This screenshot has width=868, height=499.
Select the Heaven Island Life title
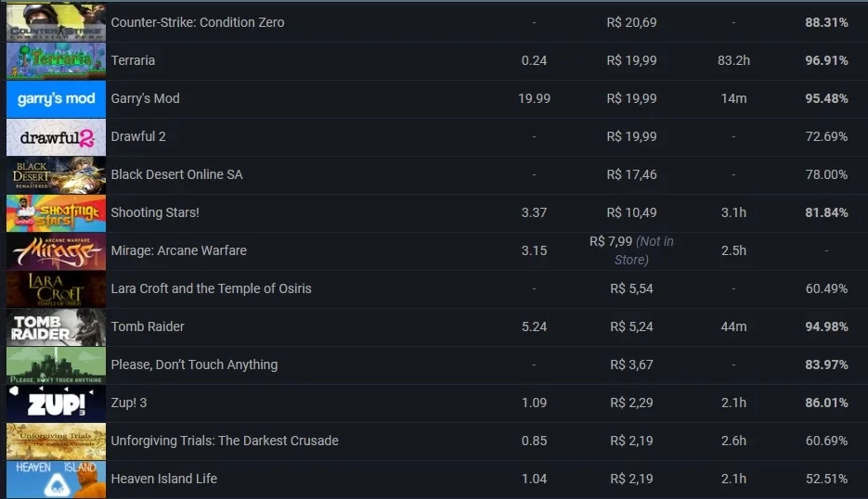tap(164, 479)
